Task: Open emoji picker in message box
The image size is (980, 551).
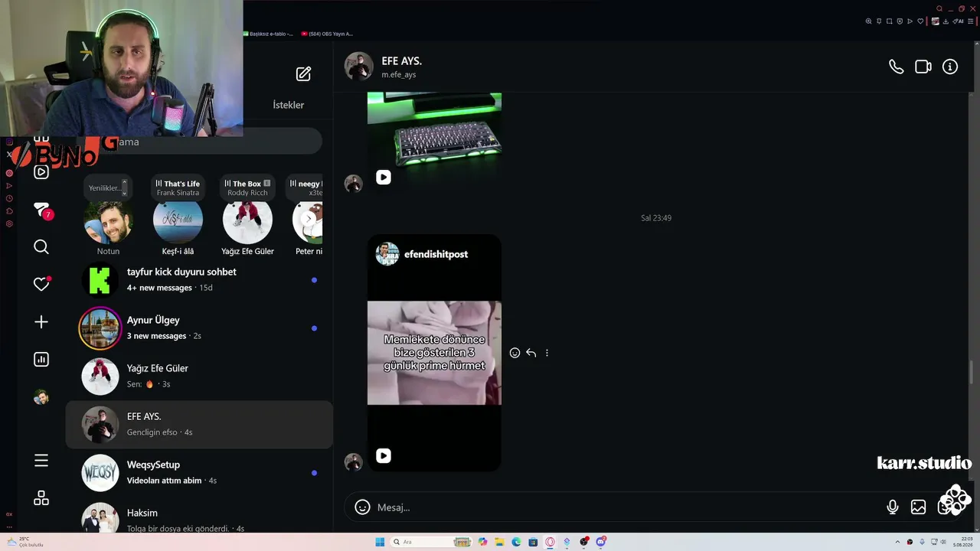Action: (x=363, y=507)
